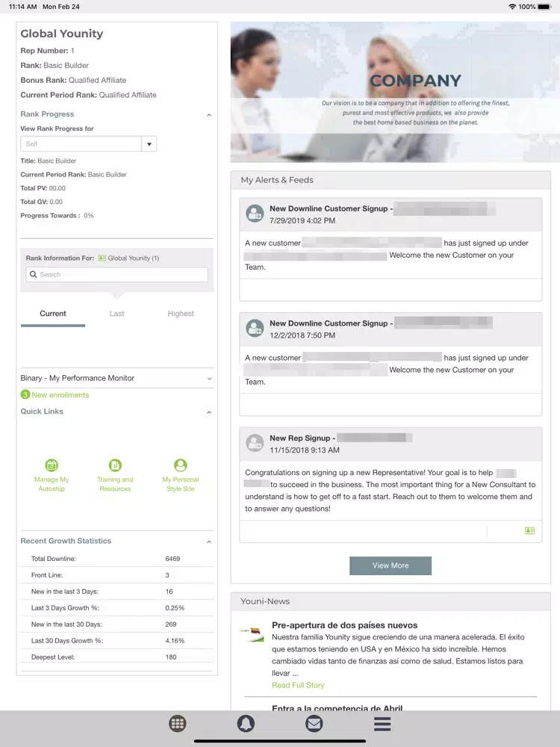Open contact card icon in New Rep Signup alert
Viewport: 560px width, 747px height.
[529, 530]
